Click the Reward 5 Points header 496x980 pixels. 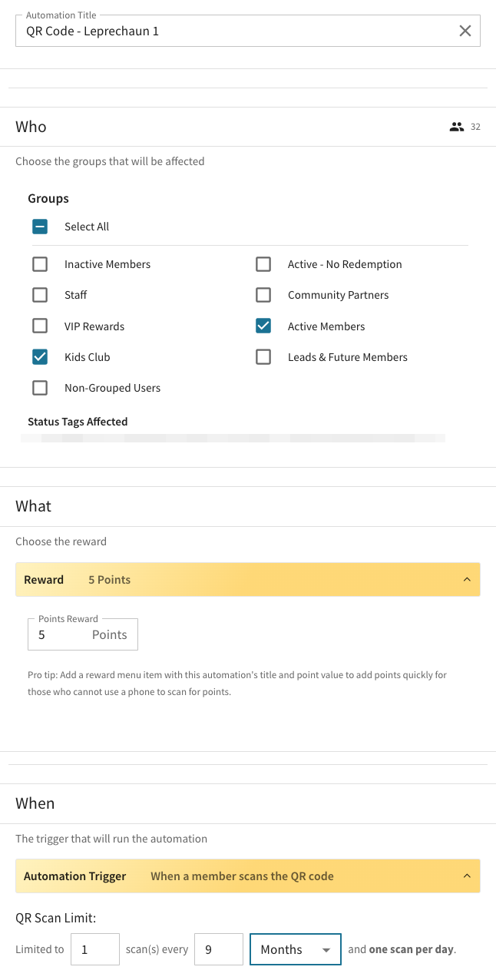click(248, 580)
